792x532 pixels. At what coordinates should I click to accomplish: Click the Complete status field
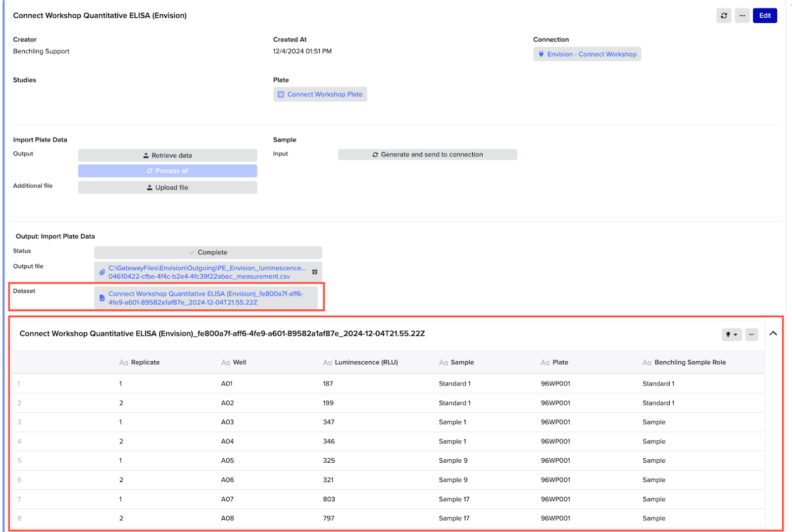point(208,252)
